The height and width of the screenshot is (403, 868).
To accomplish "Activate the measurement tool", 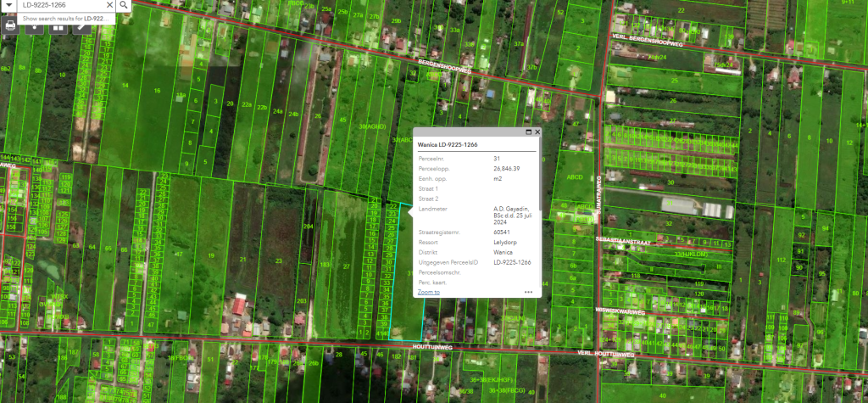I will point(82,25).
